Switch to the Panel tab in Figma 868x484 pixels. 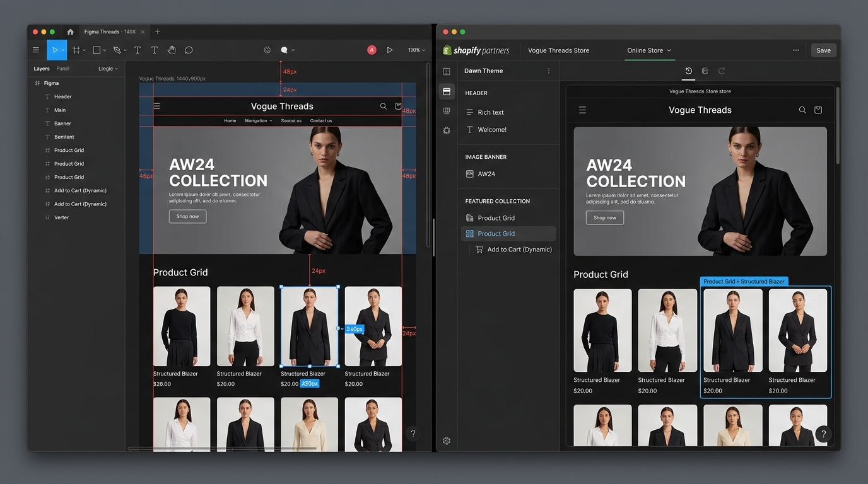[63, 69]
